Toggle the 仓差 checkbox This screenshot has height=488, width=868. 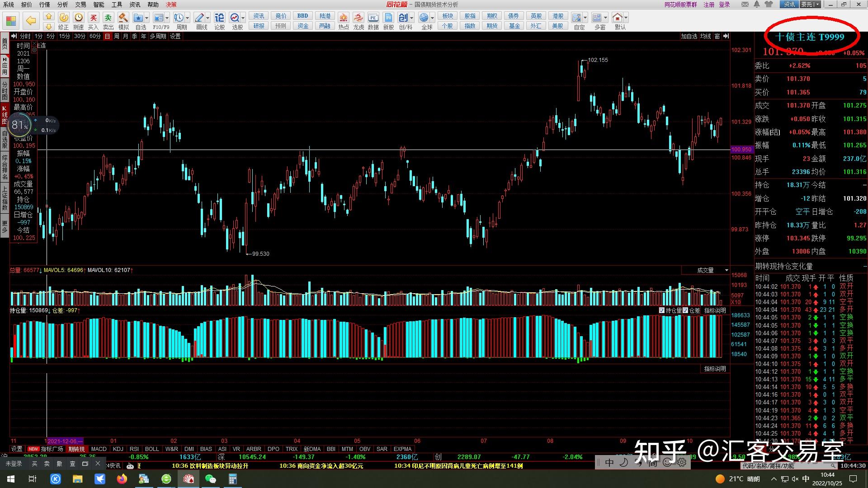685,310
